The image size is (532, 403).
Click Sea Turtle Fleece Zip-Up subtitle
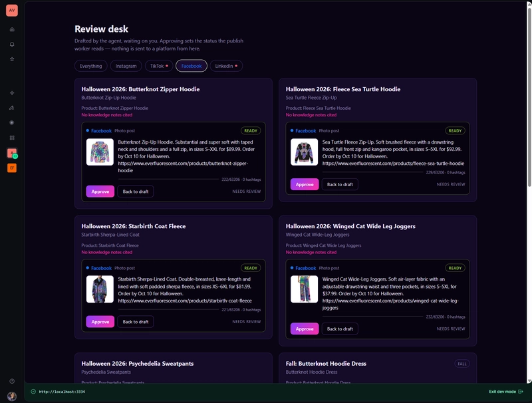click(x=311, y=98)
